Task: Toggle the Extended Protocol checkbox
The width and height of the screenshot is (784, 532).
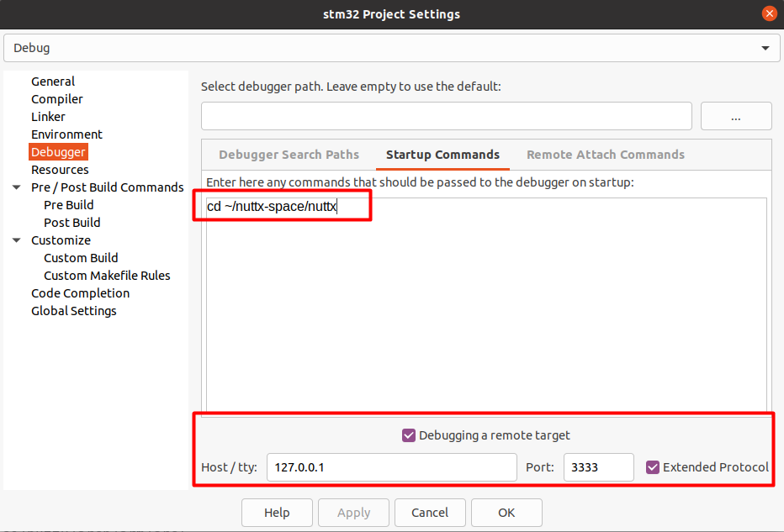Action: (653, 467)
